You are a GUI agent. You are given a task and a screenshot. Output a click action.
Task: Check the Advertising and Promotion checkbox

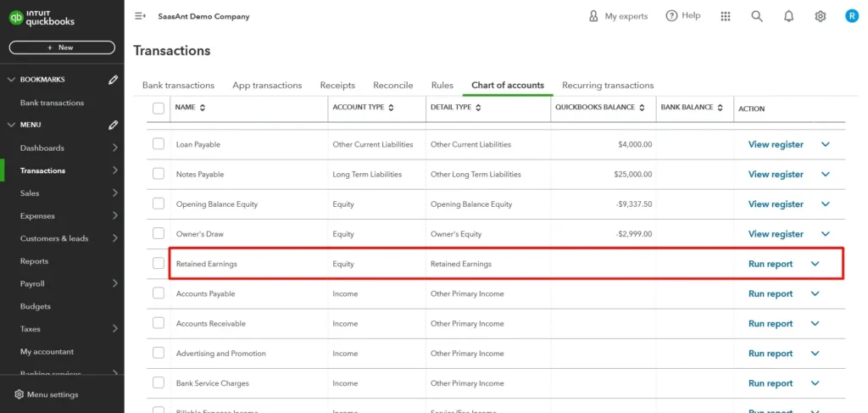click(159, 353)
